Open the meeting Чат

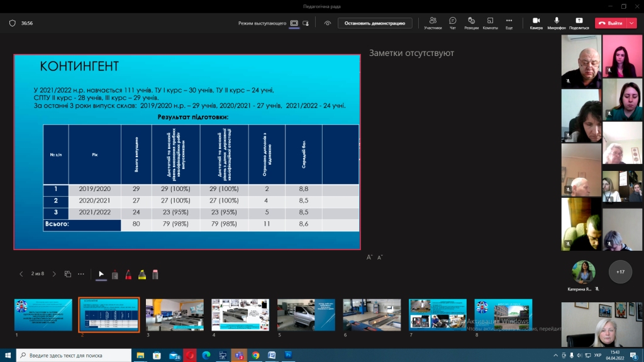[453, 23]
